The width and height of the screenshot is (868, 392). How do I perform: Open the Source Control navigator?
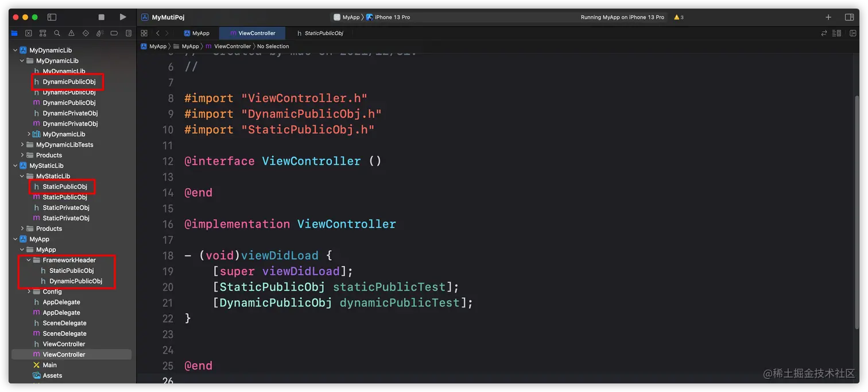click(28, 33)
